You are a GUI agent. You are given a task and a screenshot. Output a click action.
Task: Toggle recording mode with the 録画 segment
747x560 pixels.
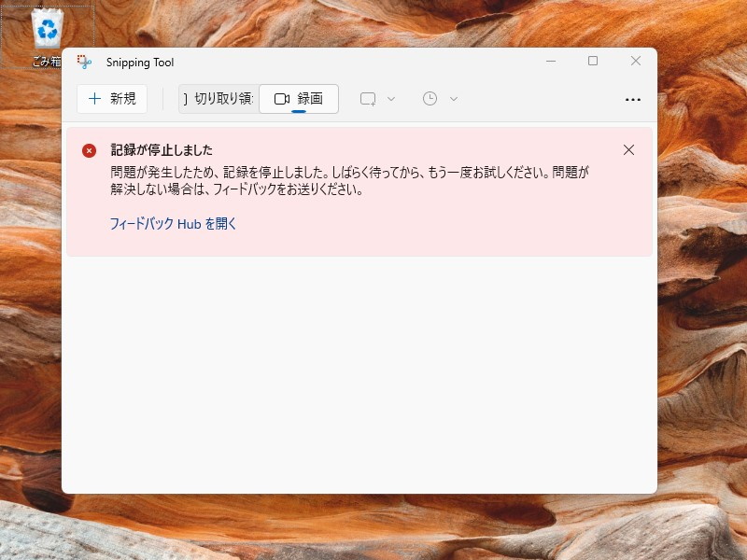299,98
